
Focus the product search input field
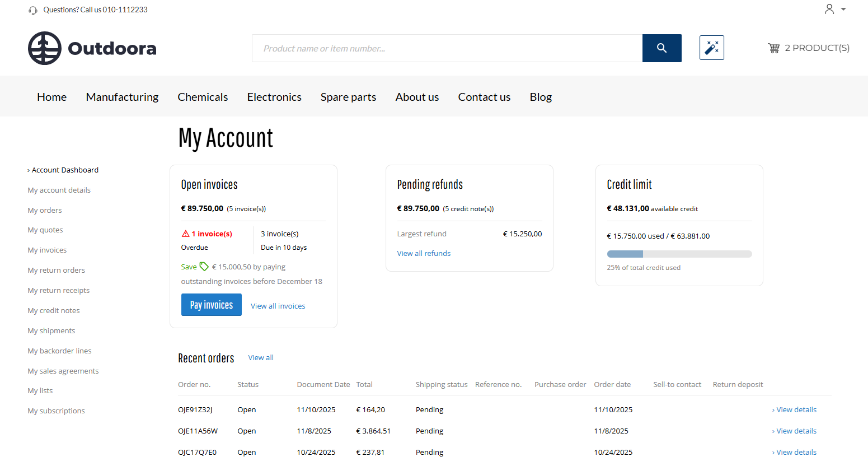[447, 48]
